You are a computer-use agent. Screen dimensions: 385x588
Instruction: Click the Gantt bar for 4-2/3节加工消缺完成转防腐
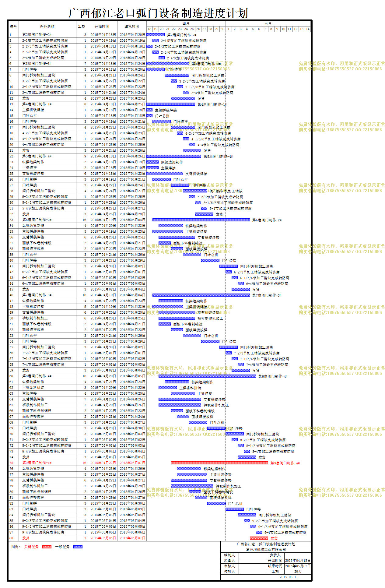[180, 133]
